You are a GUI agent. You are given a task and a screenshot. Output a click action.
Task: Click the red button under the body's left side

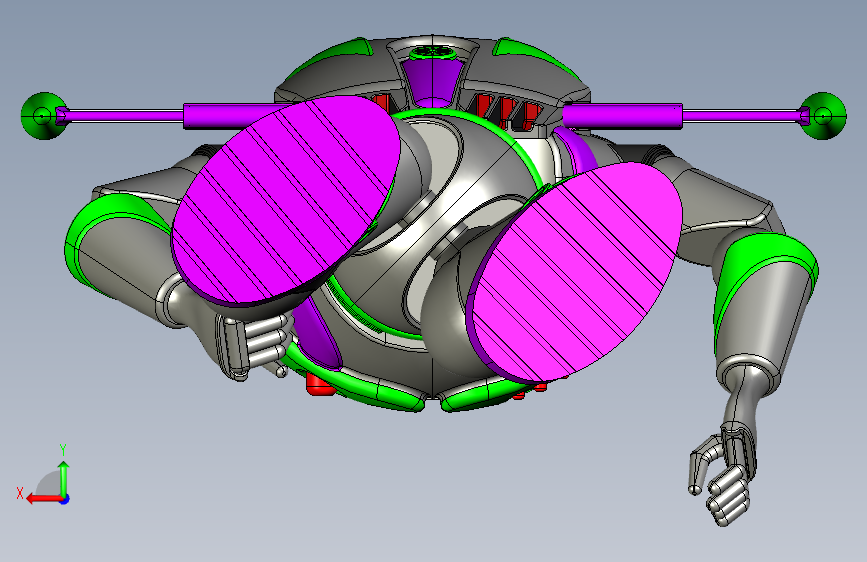[320, 384]
